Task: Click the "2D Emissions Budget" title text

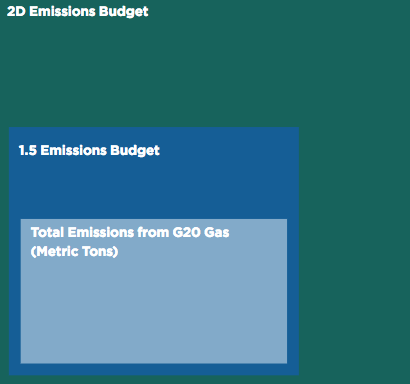Action: coord(77,12)
